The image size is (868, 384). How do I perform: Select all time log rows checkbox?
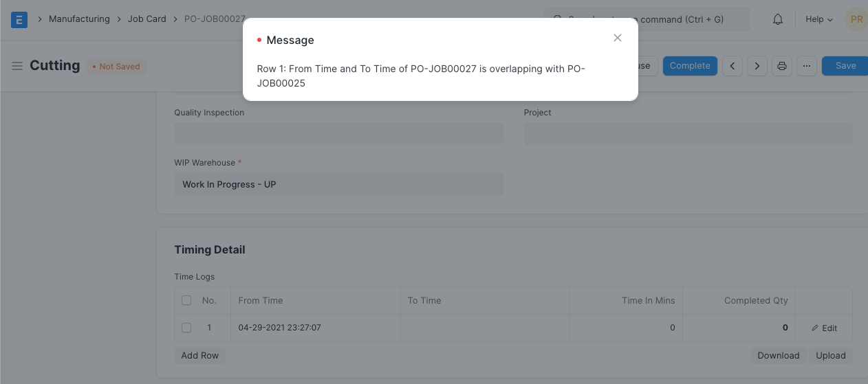pos(186,300)
